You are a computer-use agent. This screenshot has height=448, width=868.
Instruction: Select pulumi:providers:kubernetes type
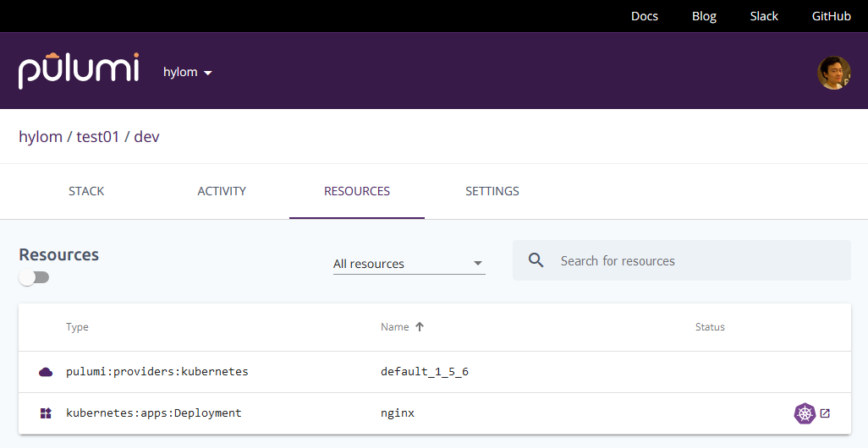pos(157,372)
